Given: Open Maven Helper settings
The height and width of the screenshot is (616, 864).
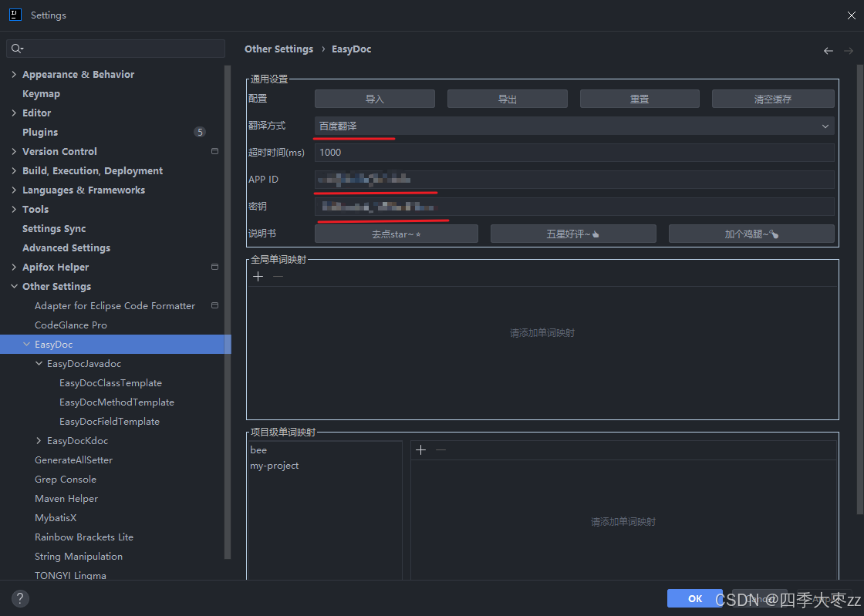Looking at the screenshot, I should point(66,498).
